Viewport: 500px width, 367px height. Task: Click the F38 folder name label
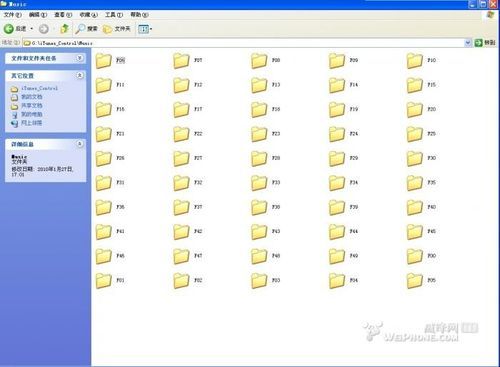point(276,207)
